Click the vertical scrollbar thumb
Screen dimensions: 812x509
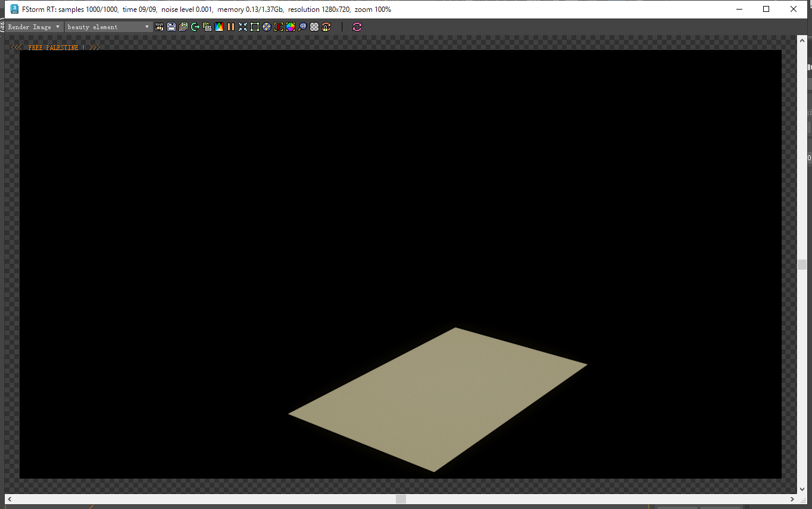point(802,264)
